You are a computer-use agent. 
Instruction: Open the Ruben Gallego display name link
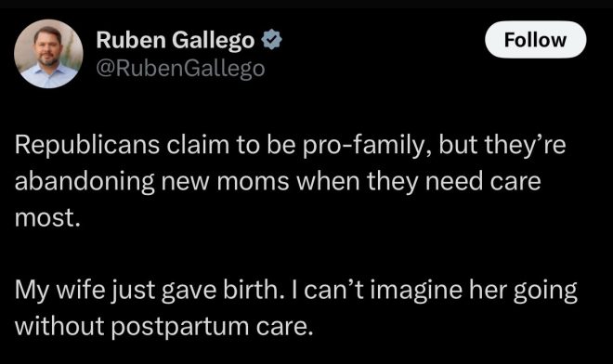pyautogui.click(x=176, y=40)
